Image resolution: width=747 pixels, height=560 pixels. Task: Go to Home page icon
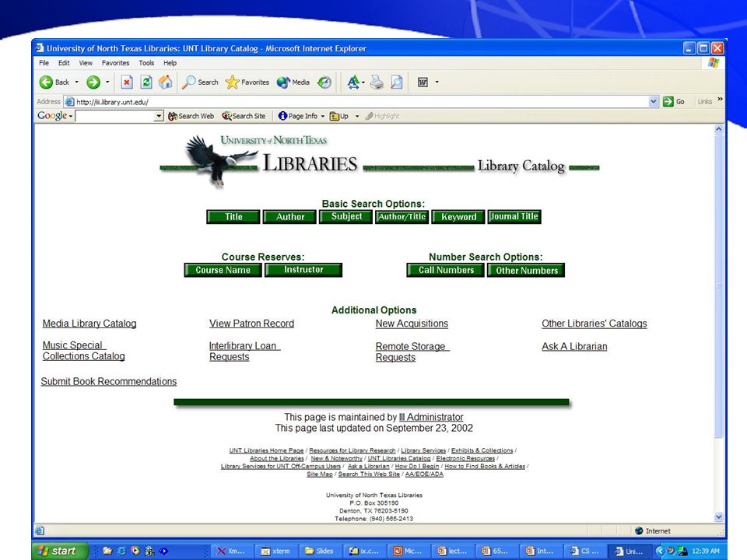(165, 82)
